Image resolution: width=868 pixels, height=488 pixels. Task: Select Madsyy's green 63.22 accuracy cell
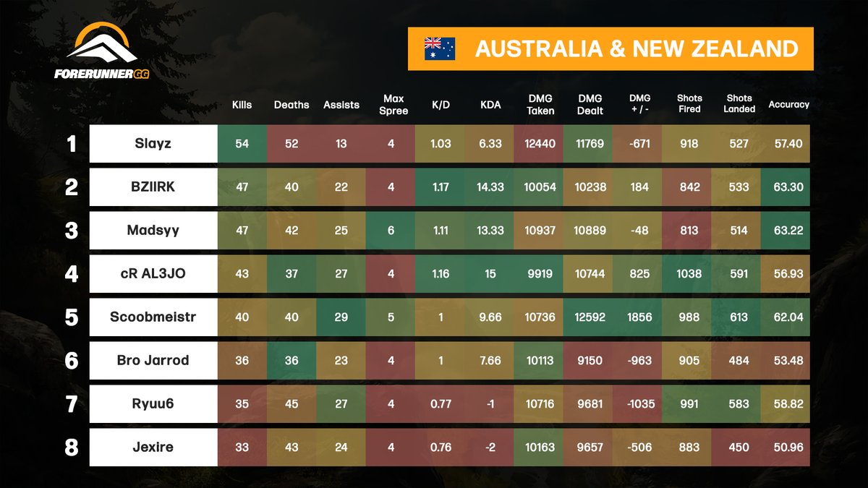point(788,230)
